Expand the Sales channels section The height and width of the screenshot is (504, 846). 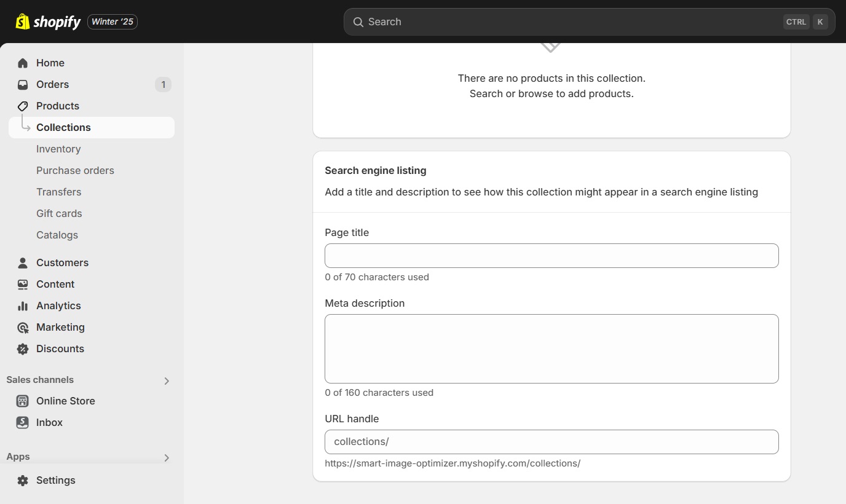[x=166, y=380]
